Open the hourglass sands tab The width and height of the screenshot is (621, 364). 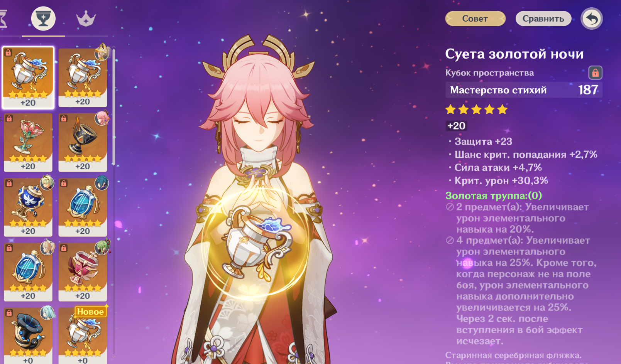3,19
